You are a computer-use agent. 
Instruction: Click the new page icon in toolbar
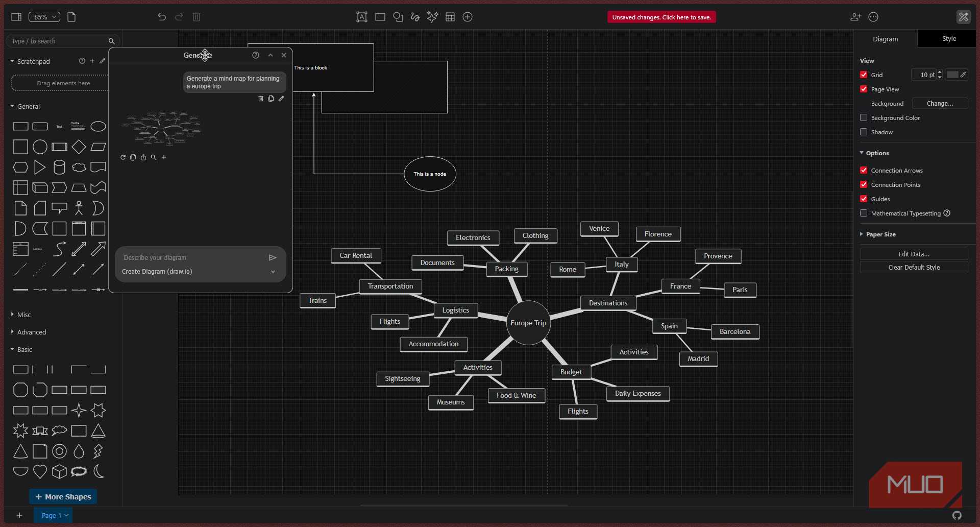pyautogui.click(x=71, y=17)
